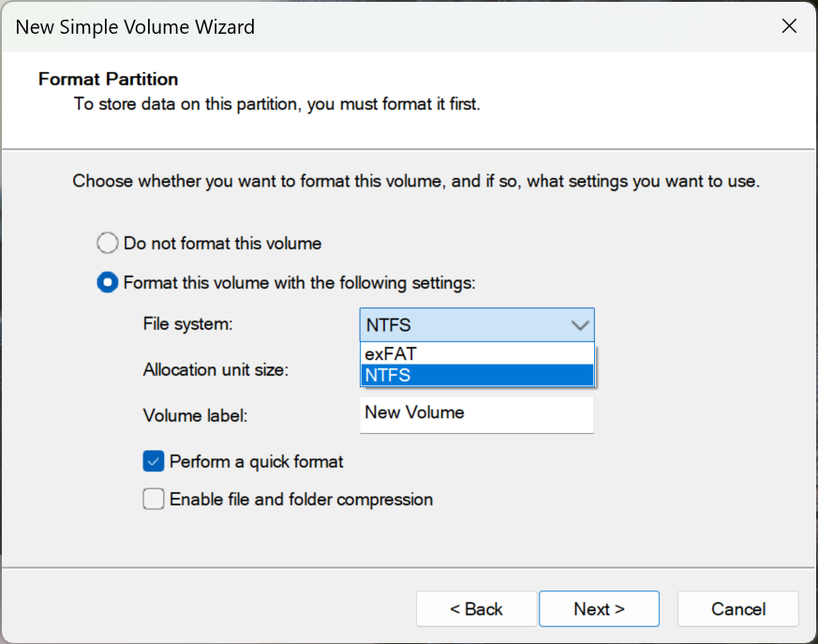Screen dimensions: 818x644
Task: Click the 'New Simple Volume Wizard' title bar text
Action: coord(135,26)
